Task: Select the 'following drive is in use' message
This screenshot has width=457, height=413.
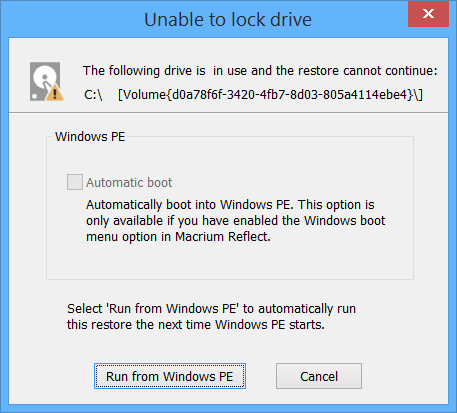Action: (x=260, y=71)
